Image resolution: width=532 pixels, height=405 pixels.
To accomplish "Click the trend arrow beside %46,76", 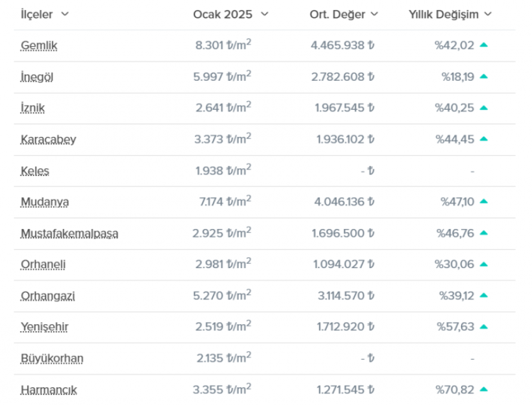I will (484, 233).
